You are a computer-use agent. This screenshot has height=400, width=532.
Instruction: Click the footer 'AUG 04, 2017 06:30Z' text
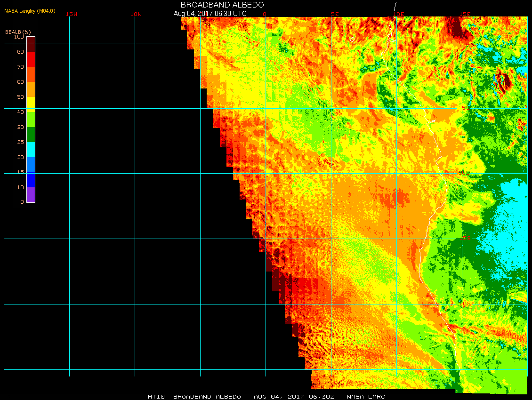pyautogui.click(x=294, y=397)
